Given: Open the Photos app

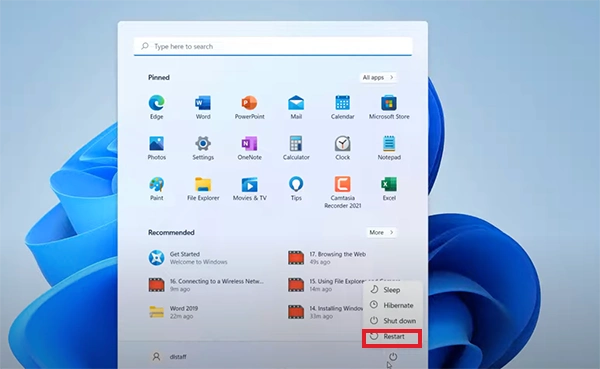Looking at the screenshot, I should point(157,148).
